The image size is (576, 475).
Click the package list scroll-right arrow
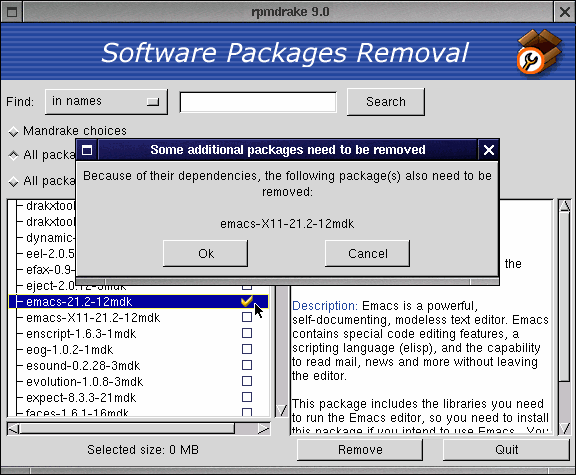[263, 429]
